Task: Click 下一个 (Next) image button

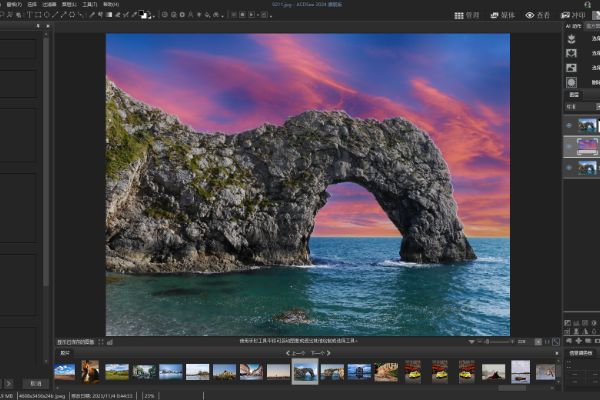Action: pyautogui.click(x=318, y=353)
